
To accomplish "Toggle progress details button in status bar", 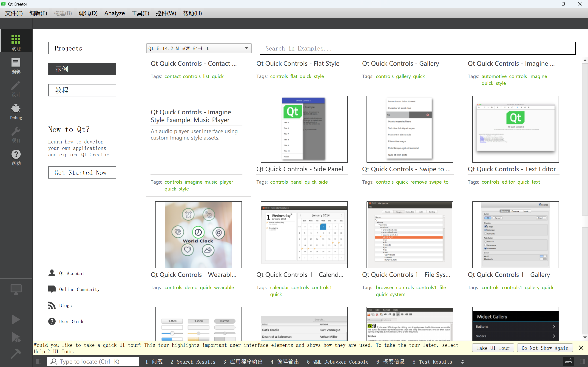I will pos(568,361).
